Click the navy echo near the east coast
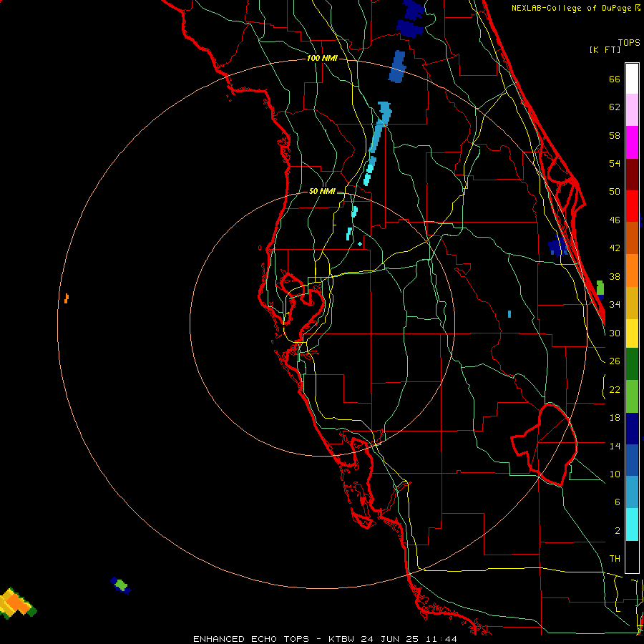644x644 pixels. 557,246
